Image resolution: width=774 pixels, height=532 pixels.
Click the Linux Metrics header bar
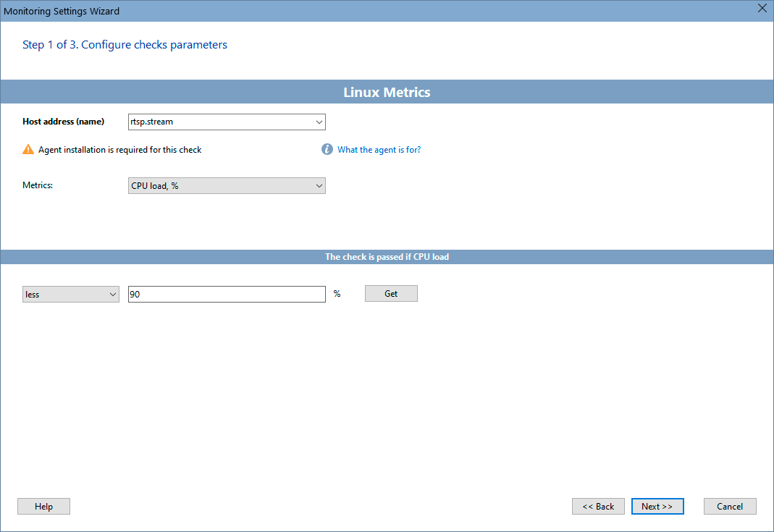point(387,92)
